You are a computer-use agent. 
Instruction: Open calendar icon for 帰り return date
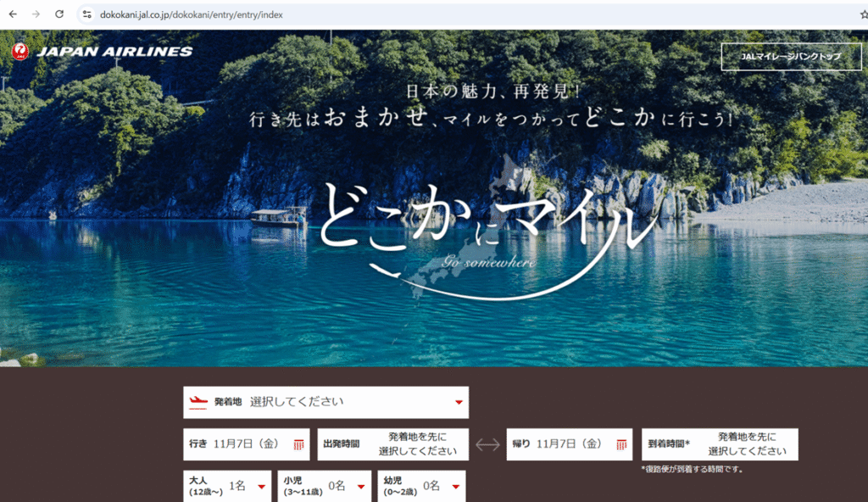point(621,444)
